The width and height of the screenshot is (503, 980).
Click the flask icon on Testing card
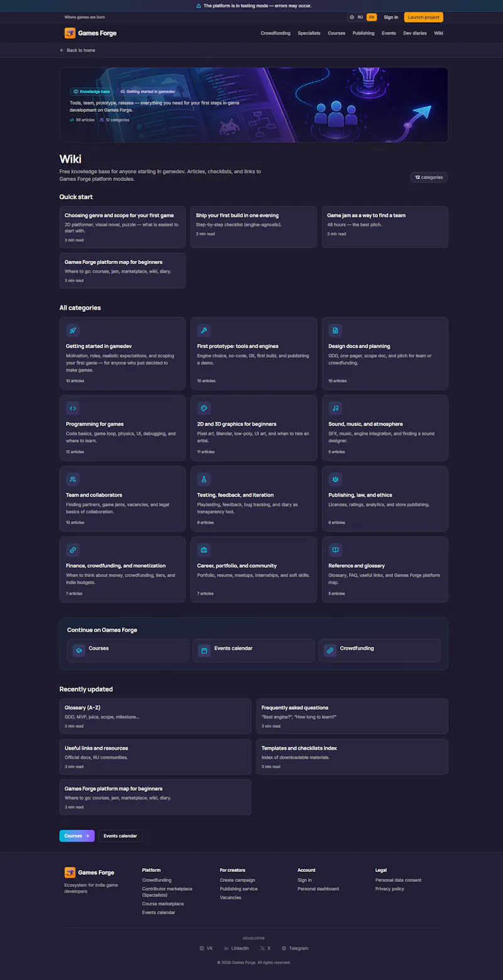point(204,479)
